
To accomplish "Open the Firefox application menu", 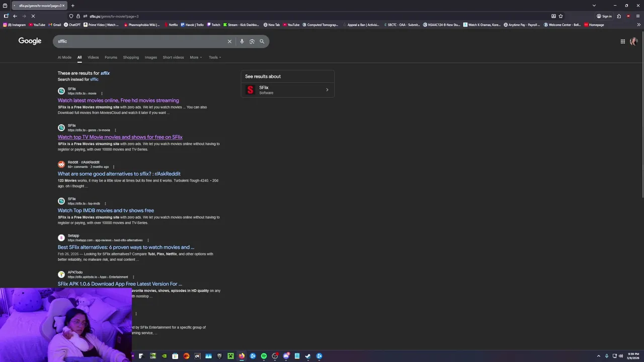I will tap(638, 16).
